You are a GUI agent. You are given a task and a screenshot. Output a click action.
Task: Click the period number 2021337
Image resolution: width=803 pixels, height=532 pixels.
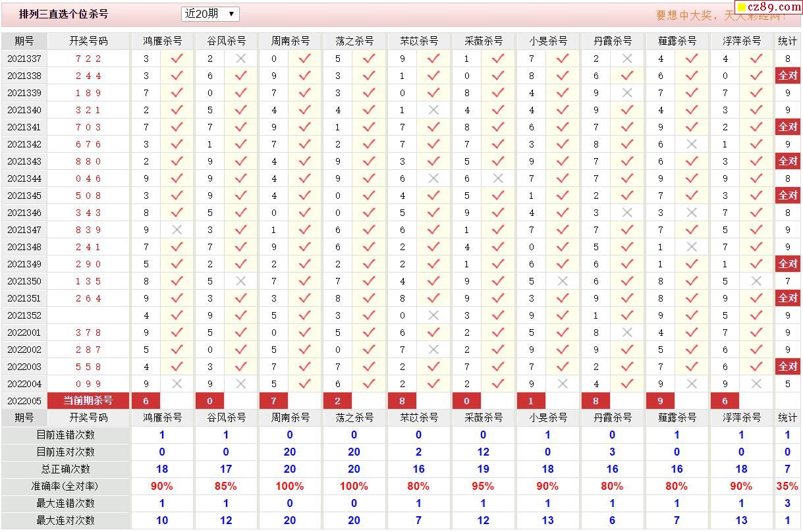point(24,59)
